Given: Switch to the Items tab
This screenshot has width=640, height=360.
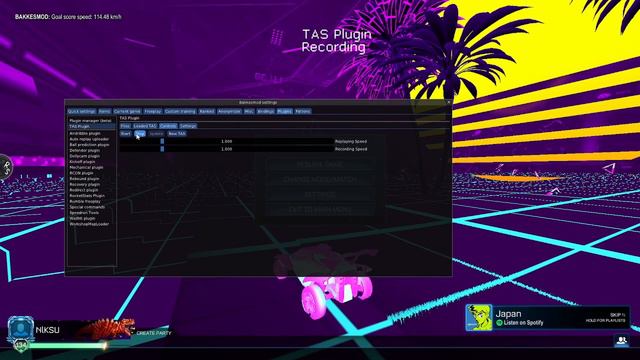Looking at the screenshot, I should [104, 111].
